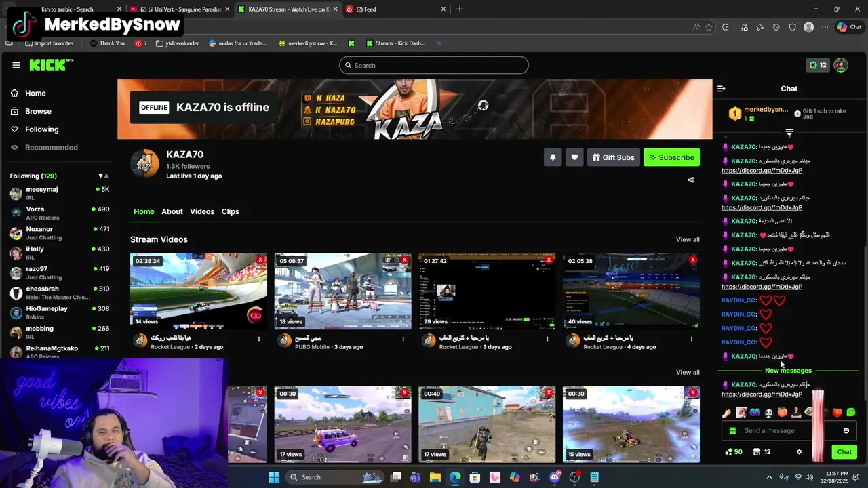Open File Explorer from the taskbar

point(435,477)
